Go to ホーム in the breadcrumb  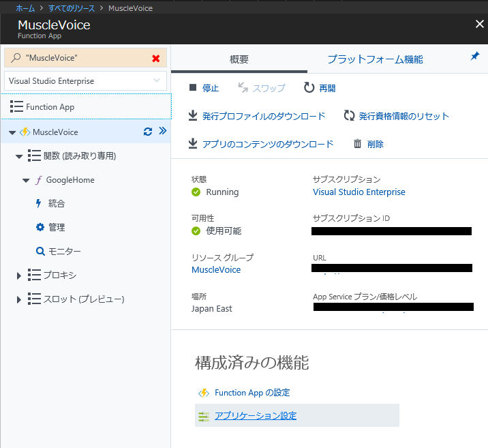(25, 8)
